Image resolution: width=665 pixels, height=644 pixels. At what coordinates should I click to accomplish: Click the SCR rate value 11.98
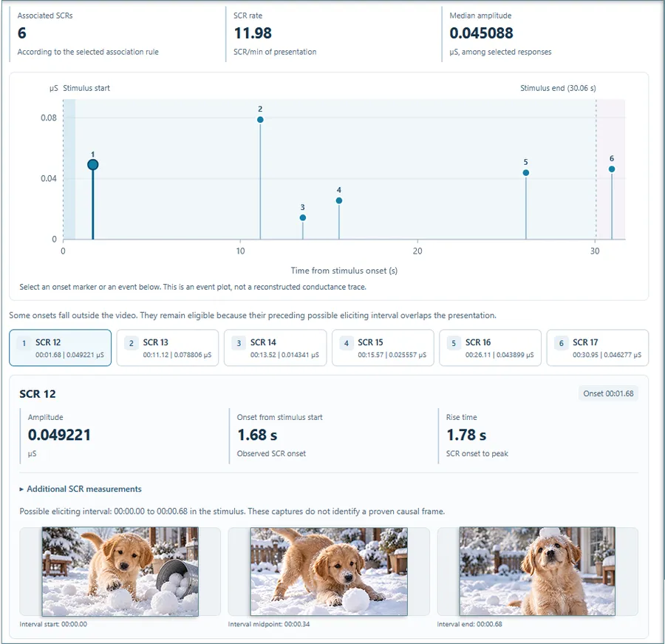253,33
